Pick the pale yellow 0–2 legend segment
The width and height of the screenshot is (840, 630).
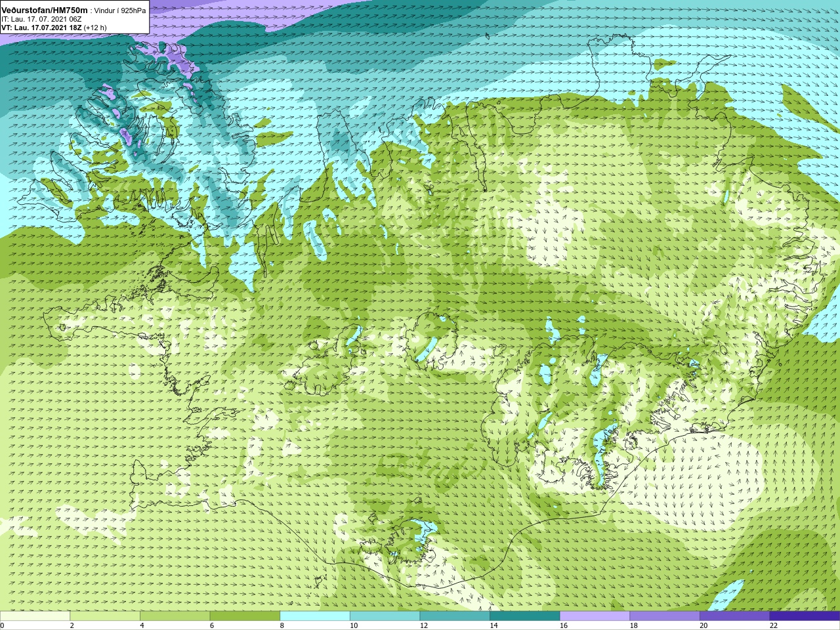[x=35, y=616]
